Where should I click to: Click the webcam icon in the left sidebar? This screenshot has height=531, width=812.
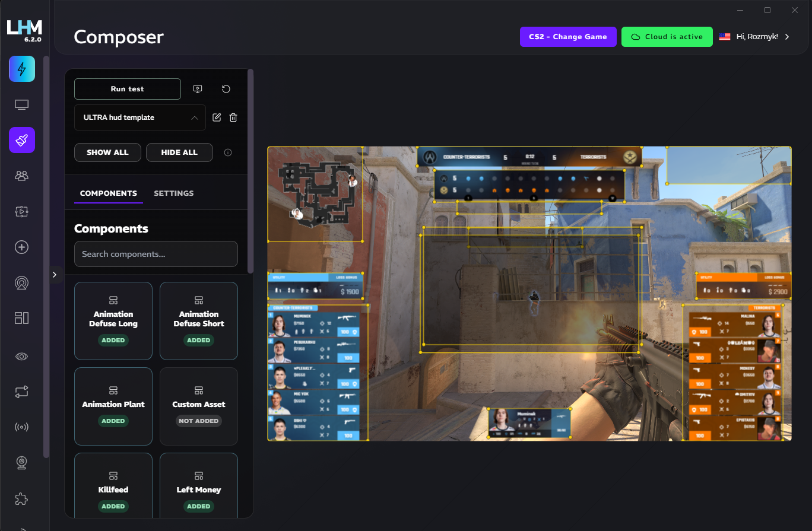(x=21, y=463)
